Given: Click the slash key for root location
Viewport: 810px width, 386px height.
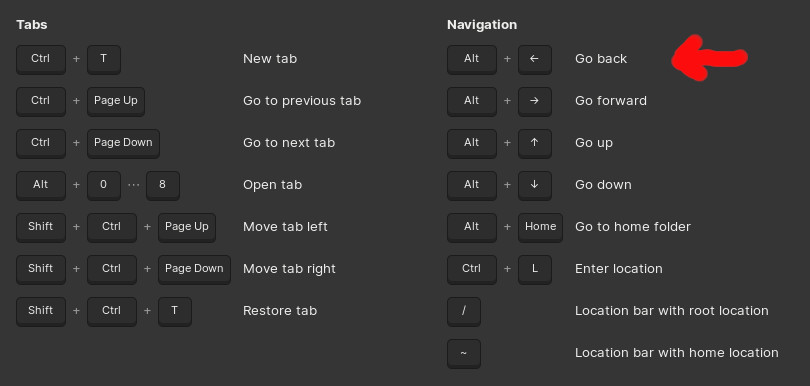Looking at the screenshot, I should tap(464, 312).
